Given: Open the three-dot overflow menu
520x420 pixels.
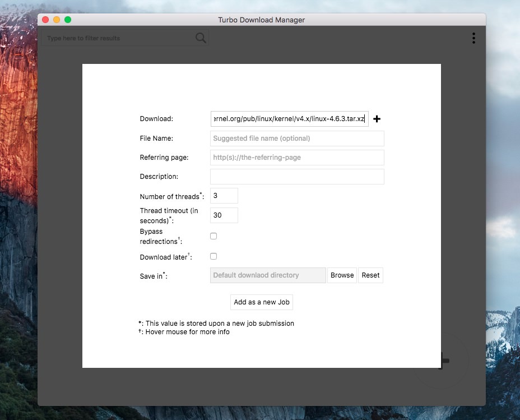Looking at the screenshot, I should point(473,38).
